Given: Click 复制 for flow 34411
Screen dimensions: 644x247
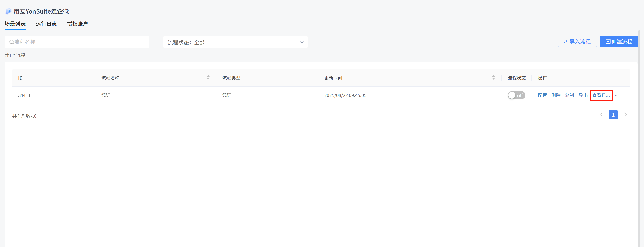Looking at the screenshot, I should click(x=569, y=95).
